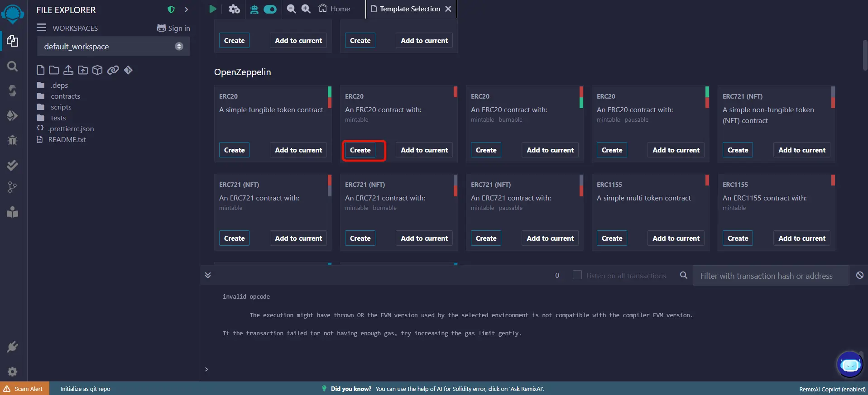868x395 pixels.
Task: Open README.txt file
Action: (67, 139)
